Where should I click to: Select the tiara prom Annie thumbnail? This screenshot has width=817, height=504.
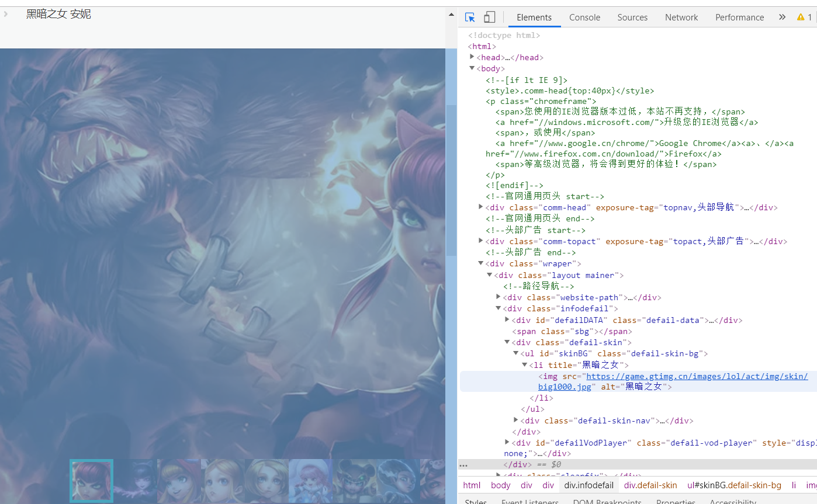[267, 481]
